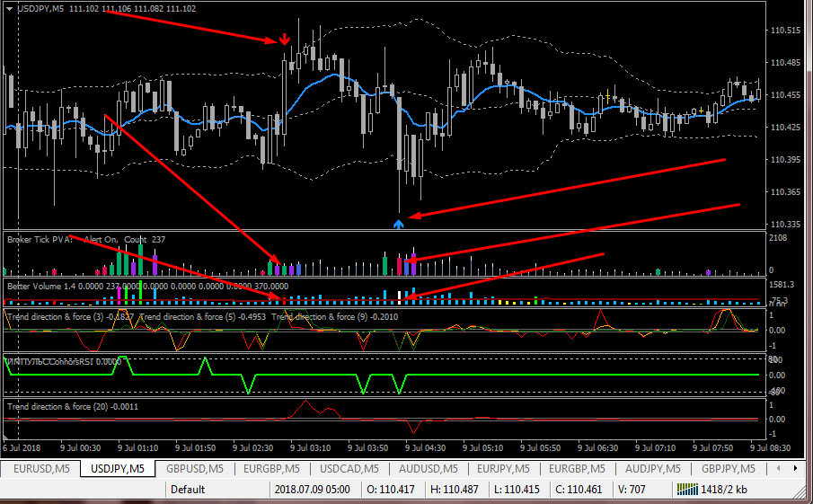Screen dimensions: 813x504
Task: Select the blue up-arrow buy signal below candles
Action: [398, 224]
